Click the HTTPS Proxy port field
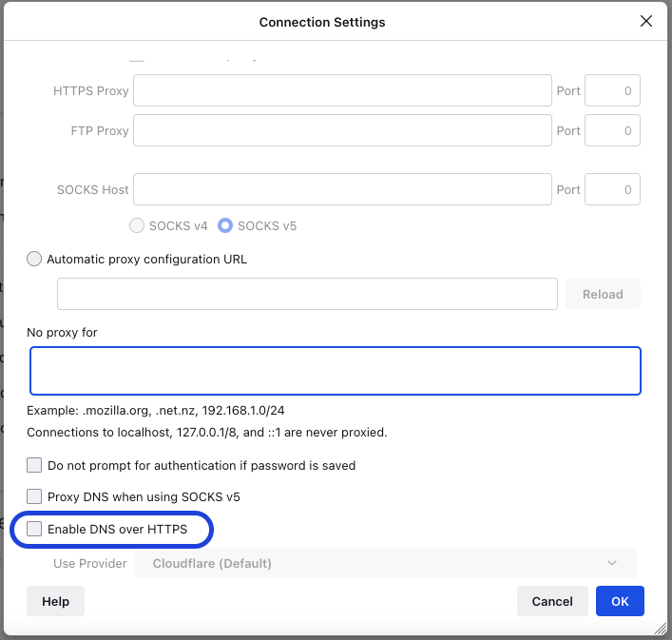Viewport: 672px width, 640px height. (612, 90)
